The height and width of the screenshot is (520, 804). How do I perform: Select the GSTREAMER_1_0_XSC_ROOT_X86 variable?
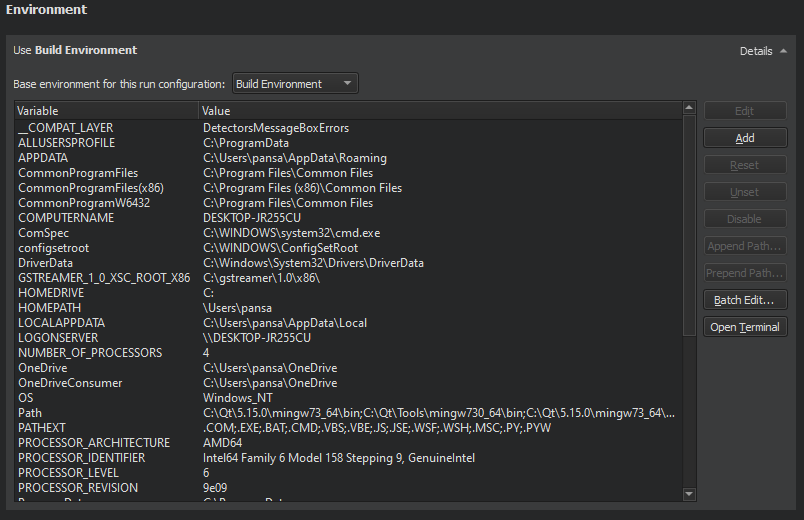[103, 278]
